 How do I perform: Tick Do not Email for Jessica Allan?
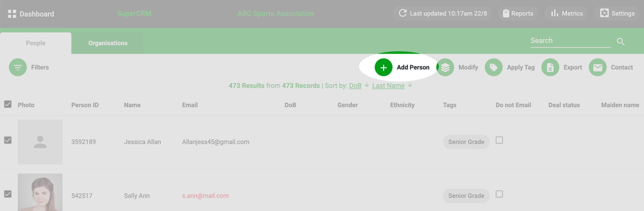pyautogui.click(x=499, y=140)
